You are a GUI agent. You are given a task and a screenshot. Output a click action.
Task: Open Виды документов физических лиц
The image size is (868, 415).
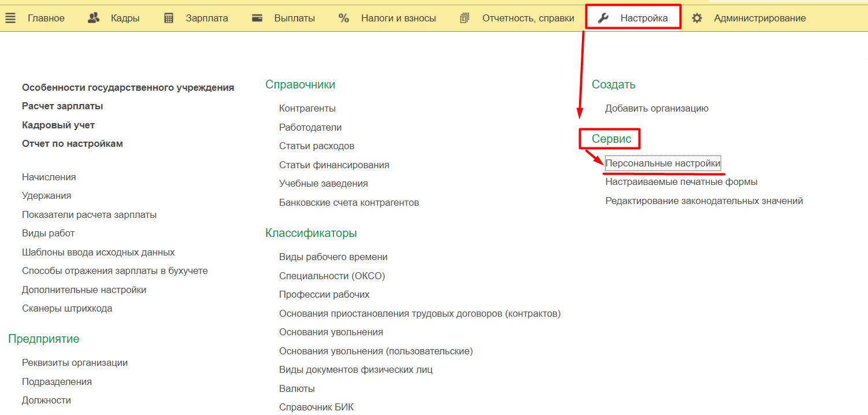pos(356,369)
